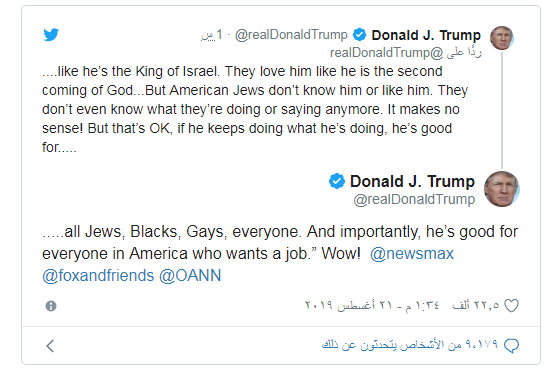Open the @OANN mention link
The height and width of the screenshot is (374, 560).
(x=190, y=276)
